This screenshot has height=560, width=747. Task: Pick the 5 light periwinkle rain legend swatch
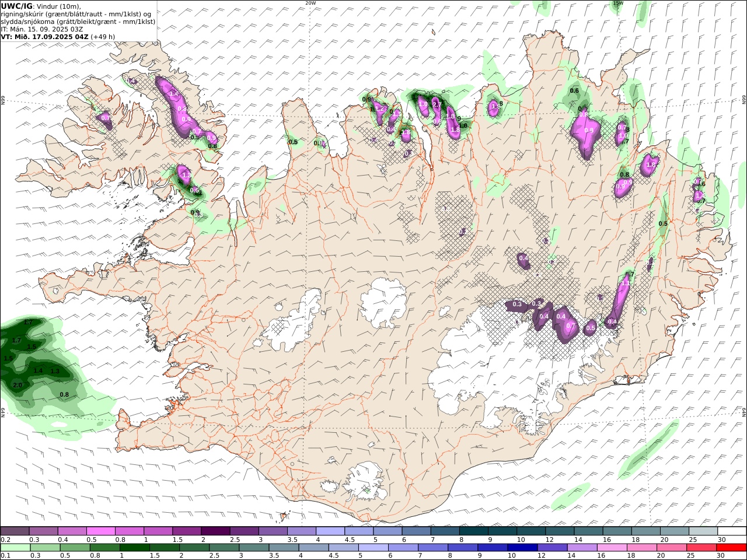click(x=373, y=547)
